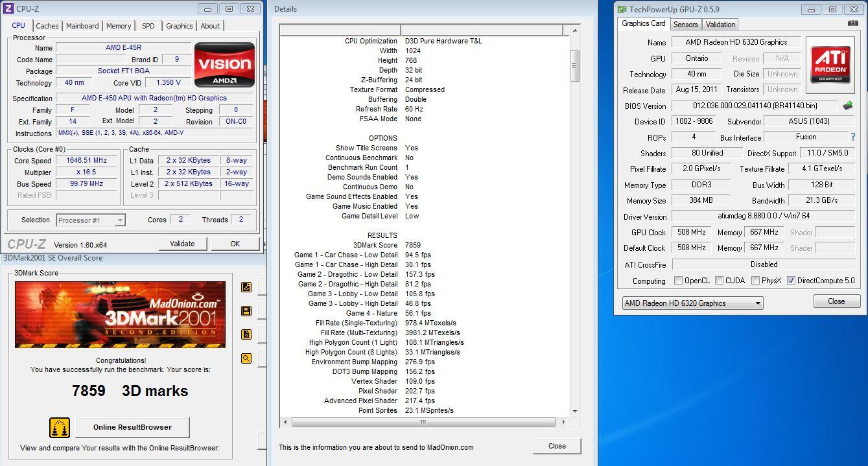Click the Driver Version atiumdag field
868x466 pixels.
tap(764, 216)
